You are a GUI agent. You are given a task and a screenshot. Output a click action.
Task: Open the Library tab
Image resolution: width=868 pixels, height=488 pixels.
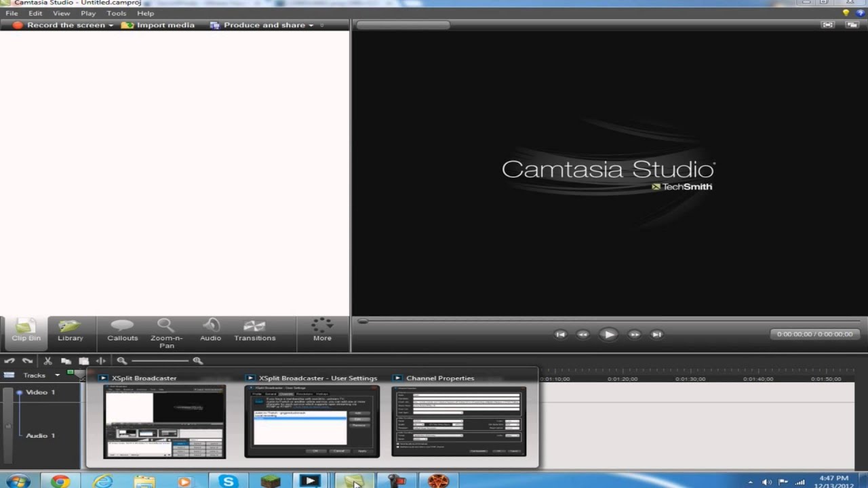pos(71,331)
